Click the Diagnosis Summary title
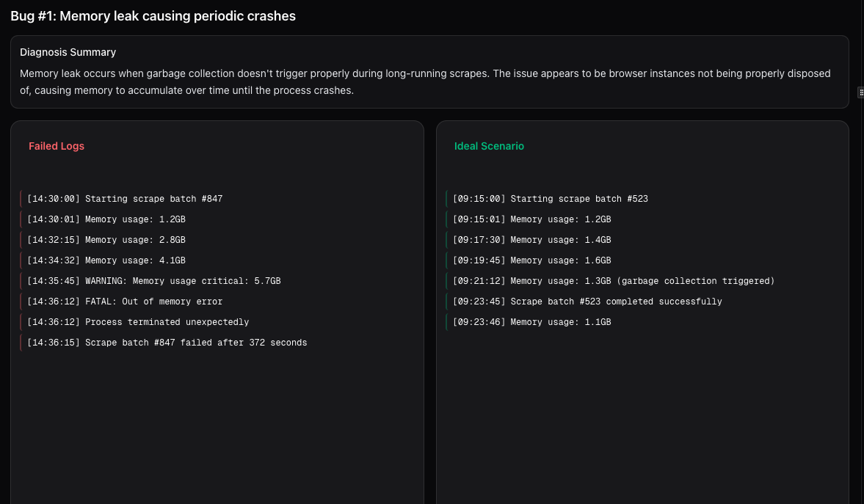This screenshot has height=504, width=864. pos(68,53)
